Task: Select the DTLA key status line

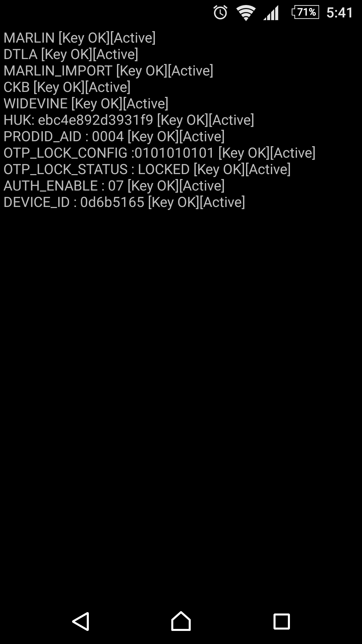Action: (x=71, y=54)
